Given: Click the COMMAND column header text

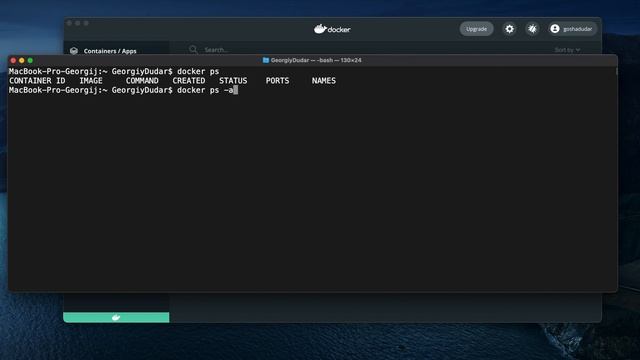Looking at the screenshot, I should pos(142,81).
